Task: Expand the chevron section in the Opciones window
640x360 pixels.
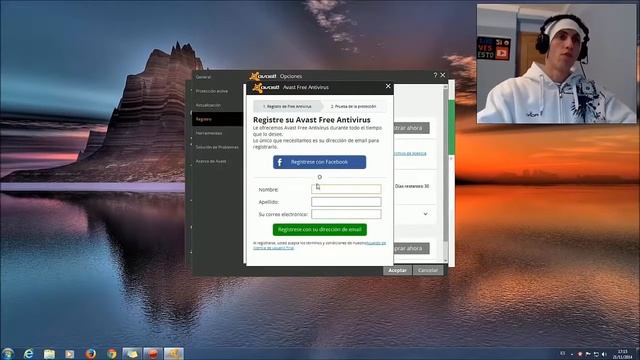Action: pyautogui.click(x=425, y=214)
